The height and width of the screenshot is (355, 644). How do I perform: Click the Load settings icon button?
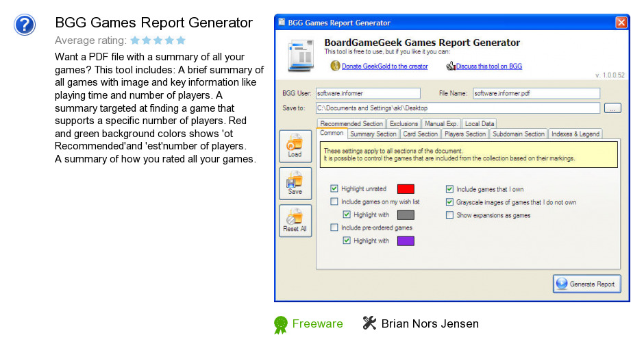295,146
